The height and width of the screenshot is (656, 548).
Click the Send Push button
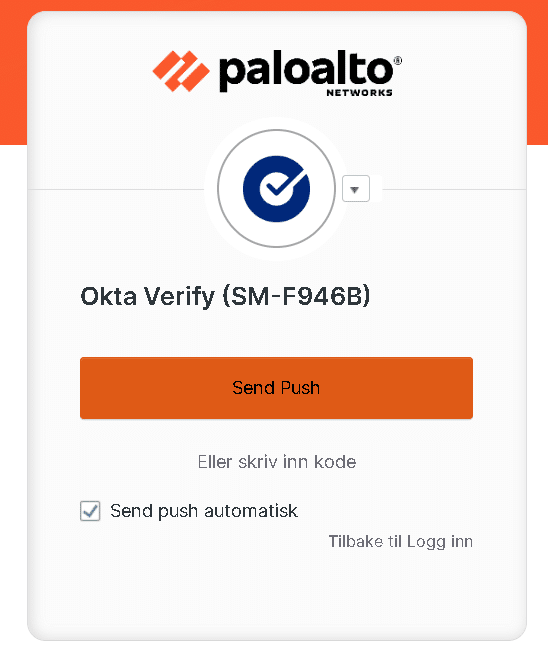pyautogui.click(x=277, y=388)
